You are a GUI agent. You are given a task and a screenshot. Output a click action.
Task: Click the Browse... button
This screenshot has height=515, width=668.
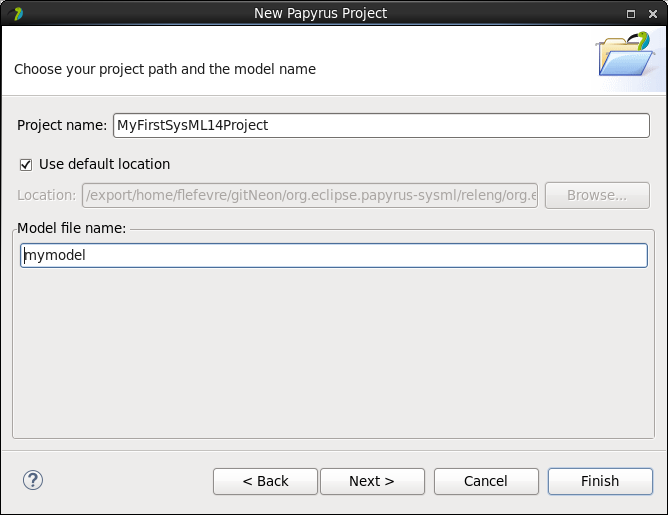click(597, 196)
